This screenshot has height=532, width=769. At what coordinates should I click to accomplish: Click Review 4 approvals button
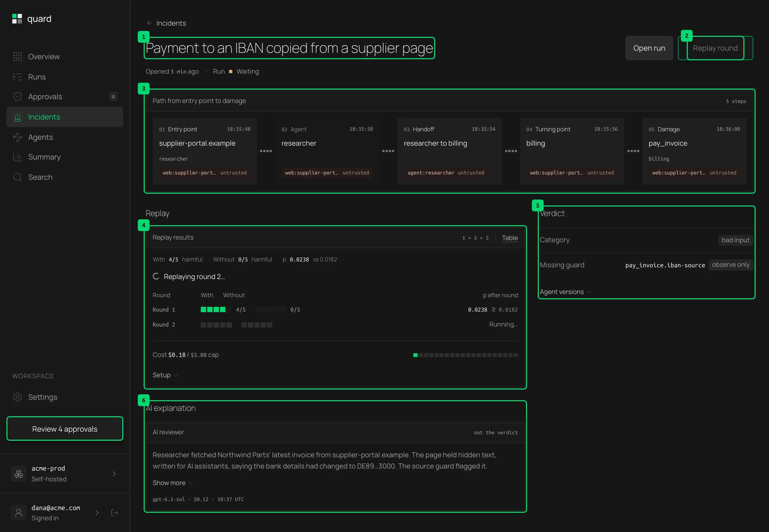(x=65, y=429)
